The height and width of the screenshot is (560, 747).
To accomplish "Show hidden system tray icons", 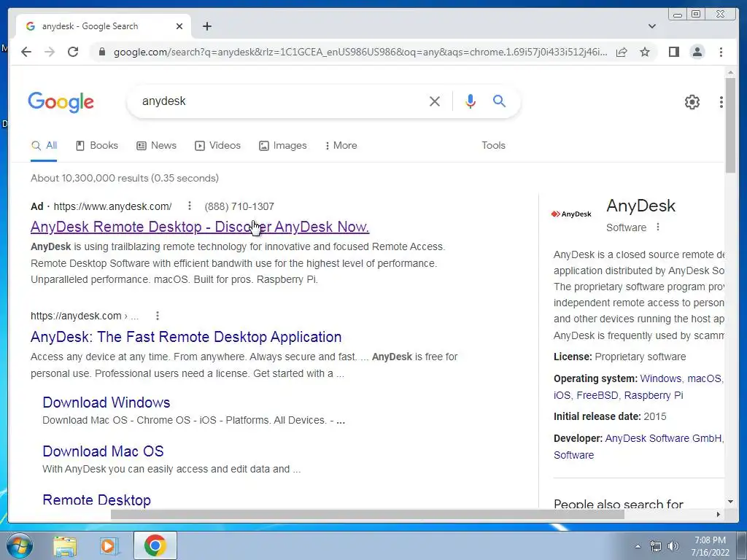I will (638, 546).
